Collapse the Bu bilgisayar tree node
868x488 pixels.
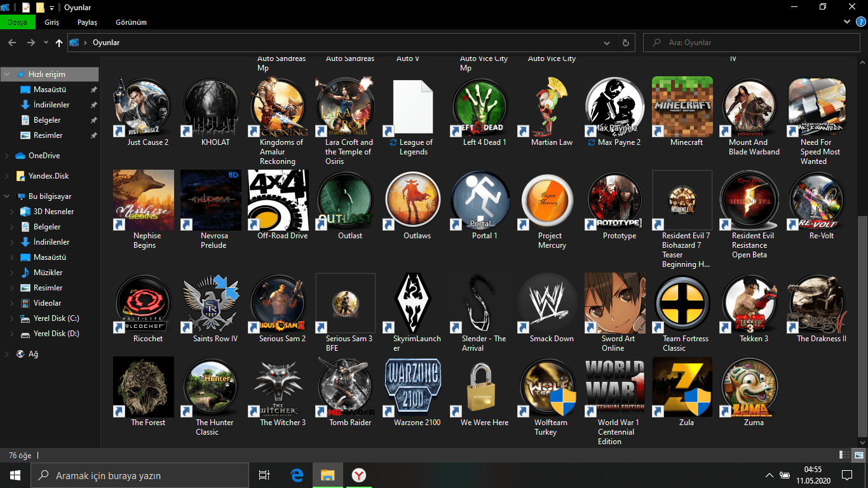[x=7, y=196]
